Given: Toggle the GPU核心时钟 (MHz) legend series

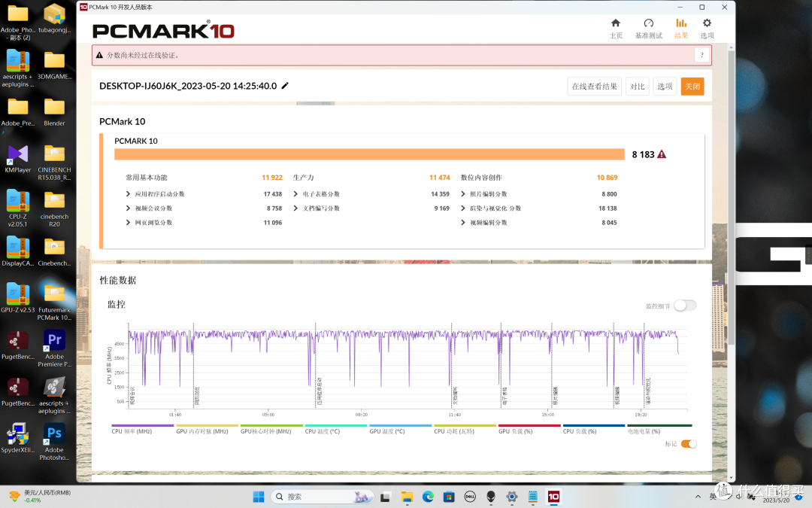Looking at the screenshot, I should click(x=271, y=430).
